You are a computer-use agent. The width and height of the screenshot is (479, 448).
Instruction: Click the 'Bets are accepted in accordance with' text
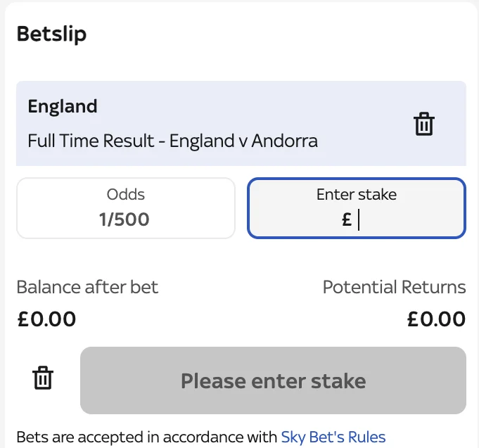(146, 437)
